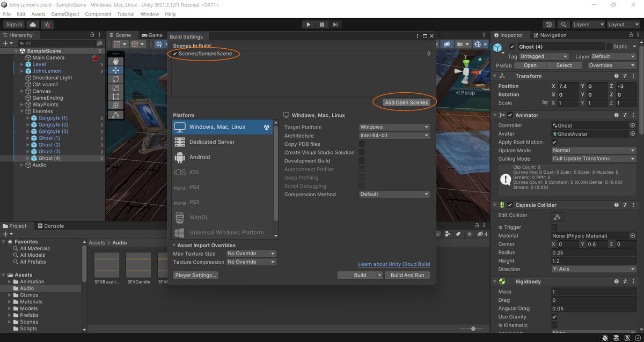Click the Play button

tap(308, 25)
